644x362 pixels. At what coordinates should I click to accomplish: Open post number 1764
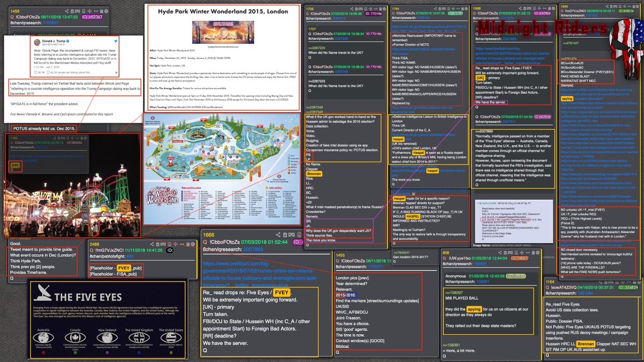click(x=395, y=9)
